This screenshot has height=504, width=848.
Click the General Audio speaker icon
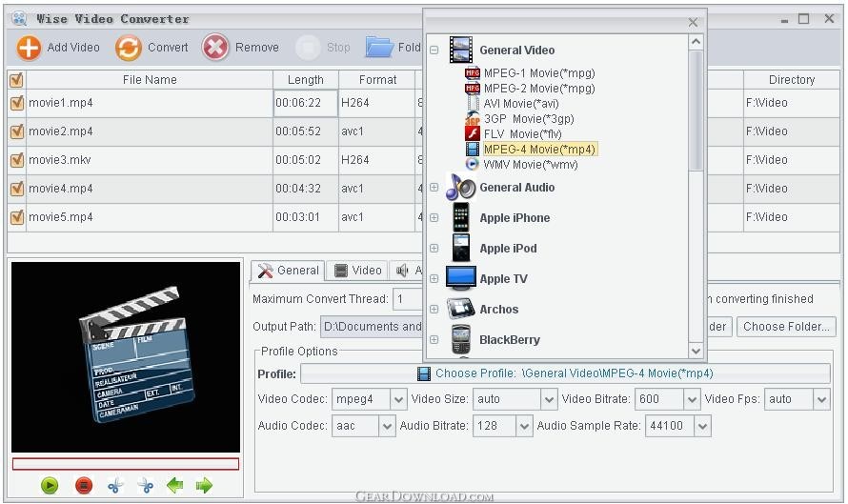click(461, 187)
